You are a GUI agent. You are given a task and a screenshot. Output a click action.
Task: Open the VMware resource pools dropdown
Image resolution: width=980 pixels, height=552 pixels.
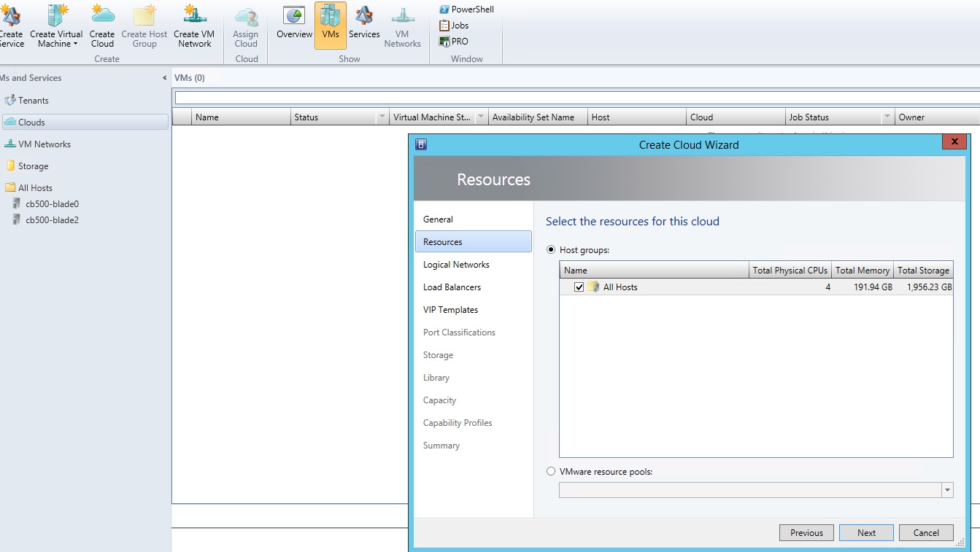[x=947, y=491]
